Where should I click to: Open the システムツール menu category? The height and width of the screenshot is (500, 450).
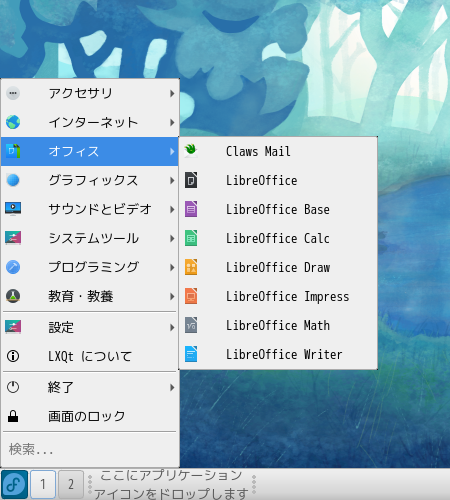90,238
